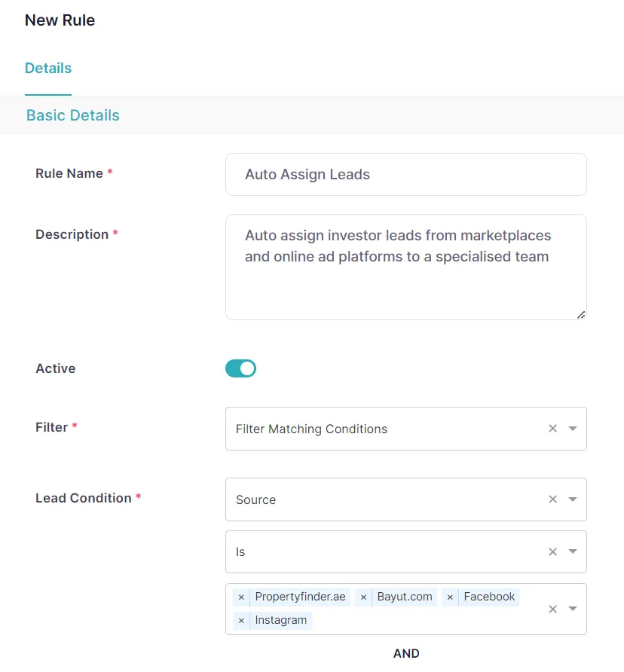Open the 'Is' operator dropdown arrow

point(573,551)
